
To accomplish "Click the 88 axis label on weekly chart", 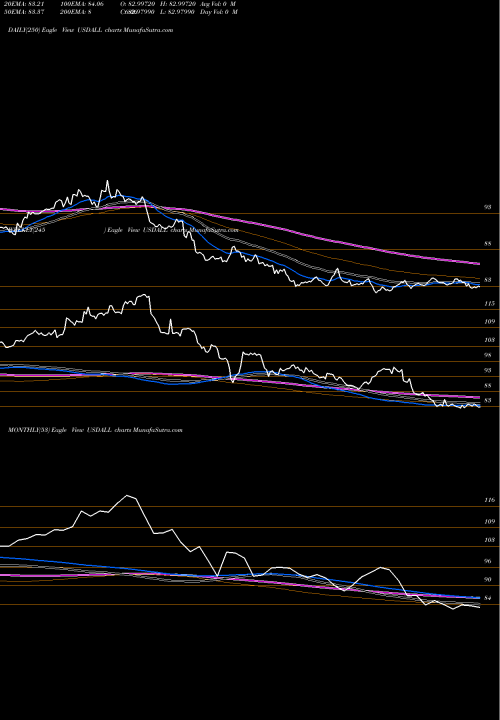I will (487, 386).
